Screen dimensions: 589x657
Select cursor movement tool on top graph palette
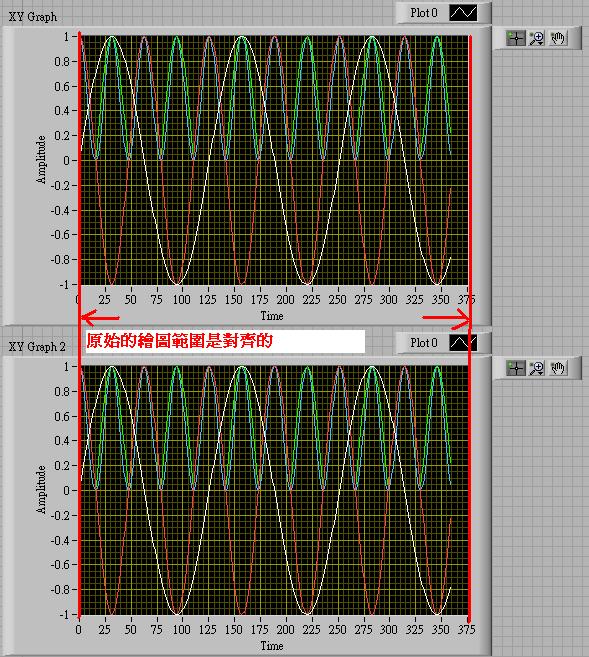[516, 38]
